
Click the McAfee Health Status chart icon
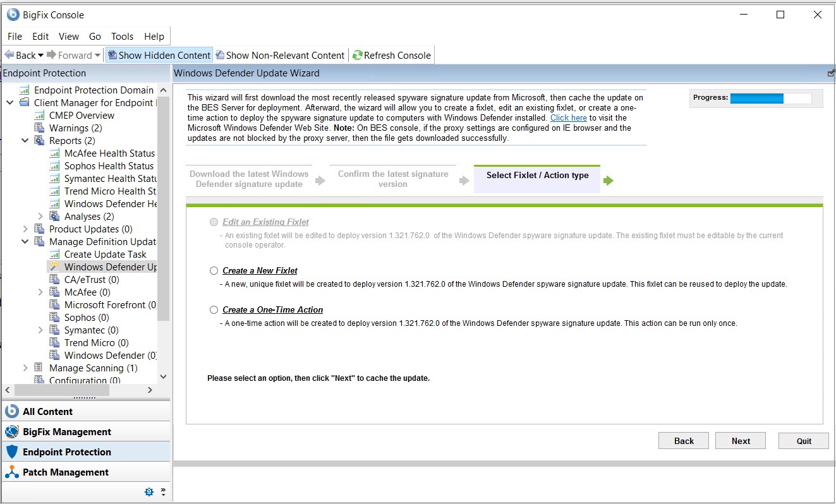tap(54, 153)
